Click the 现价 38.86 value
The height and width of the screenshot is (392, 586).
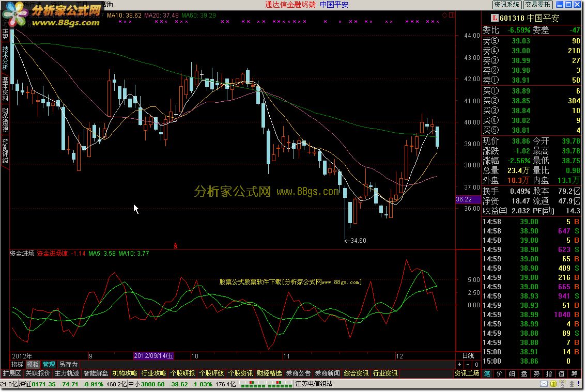pos(520,141)
